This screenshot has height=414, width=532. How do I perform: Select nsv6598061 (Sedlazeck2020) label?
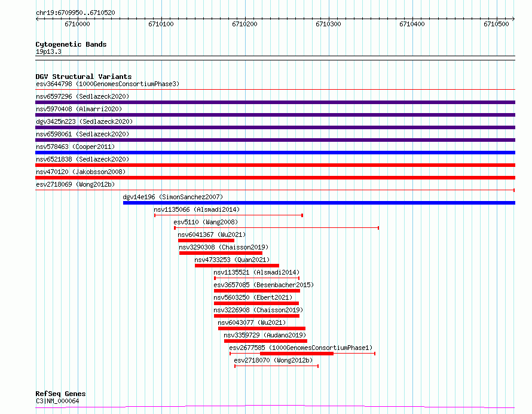[x=82, y=134]
